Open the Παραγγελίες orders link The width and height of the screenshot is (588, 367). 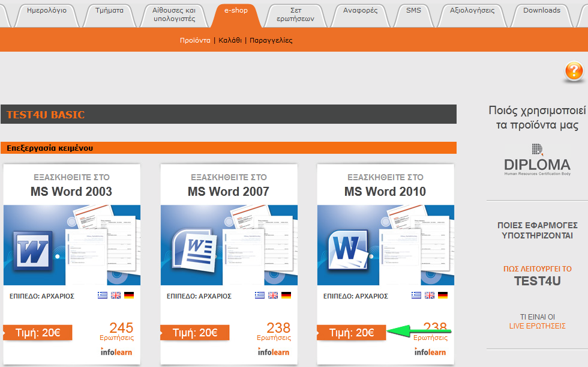pos(271,40)
